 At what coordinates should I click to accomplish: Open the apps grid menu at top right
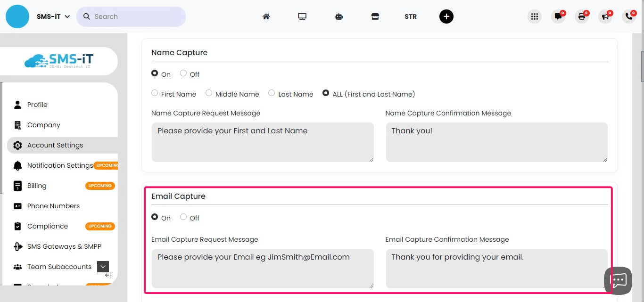click(x=534, y=16)
